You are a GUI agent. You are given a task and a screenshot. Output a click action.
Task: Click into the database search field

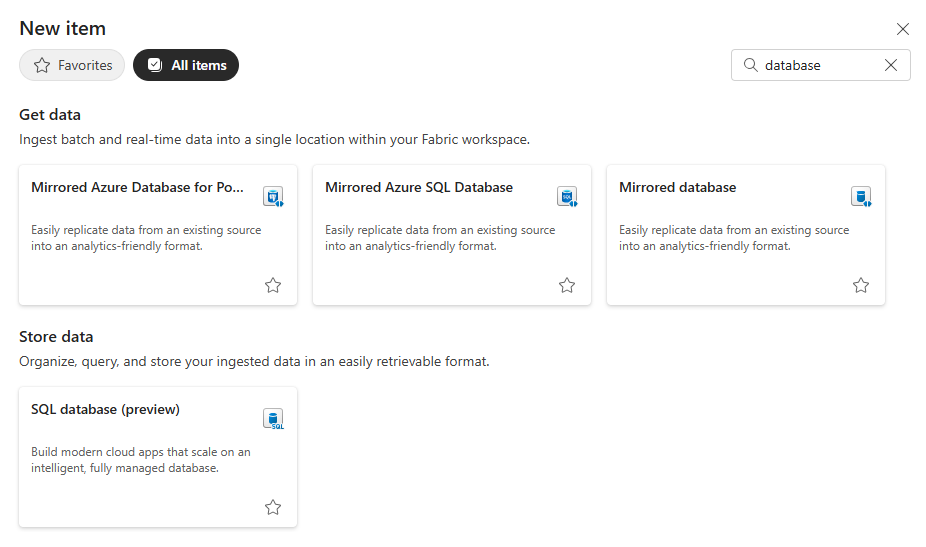coord(821,65)
